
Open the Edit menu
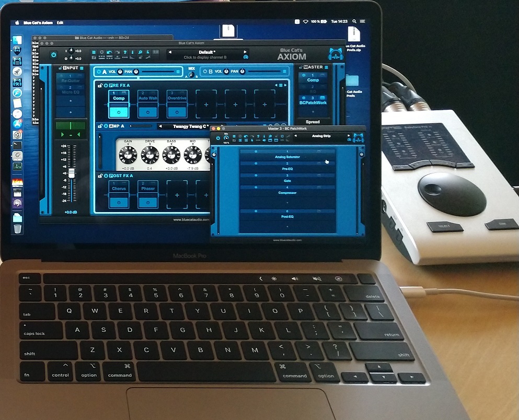pos(60,23)
